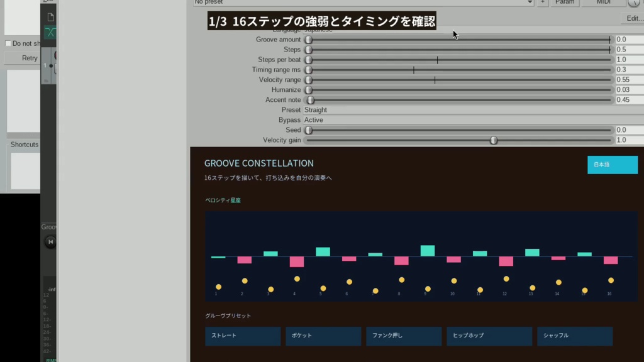Toggle the green auto-crossfade toolbar icon
644x362 pixels.
tap(50, 33)
